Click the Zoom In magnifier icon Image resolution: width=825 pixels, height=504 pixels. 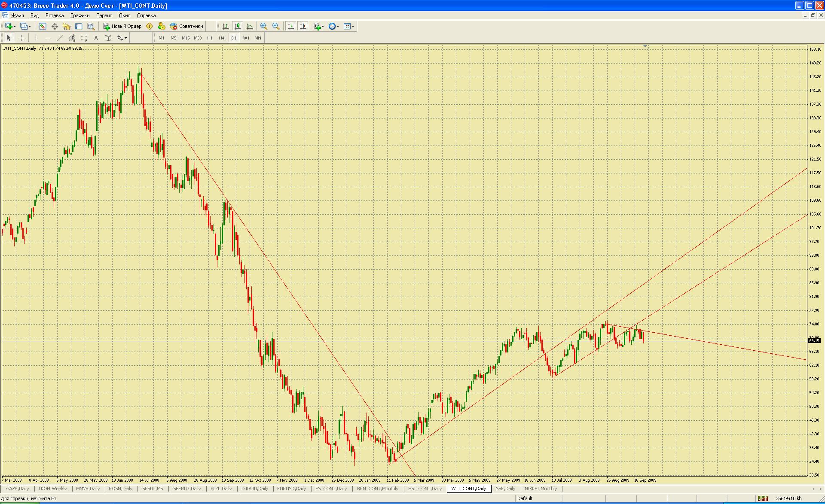[264, 26]
